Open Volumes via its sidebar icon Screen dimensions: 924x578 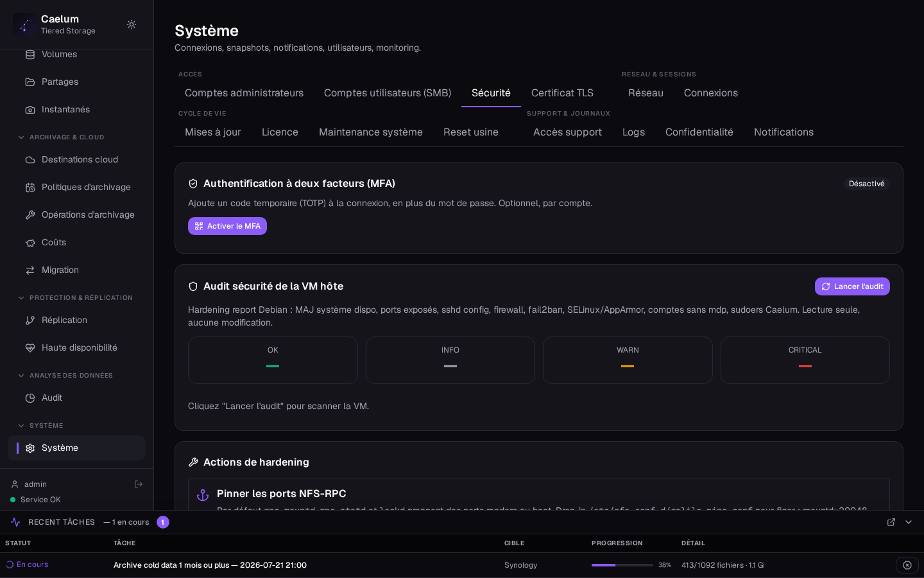(x=30, y=55)
